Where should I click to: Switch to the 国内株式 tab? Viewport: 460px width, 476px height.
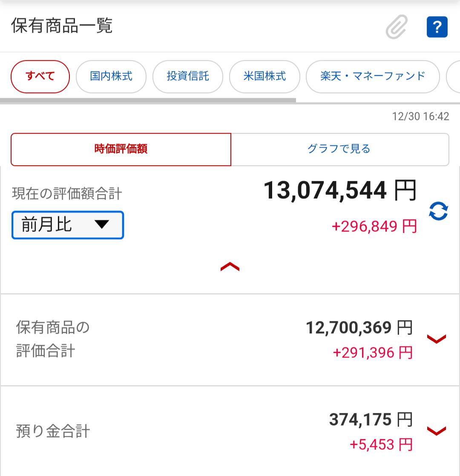111,77
